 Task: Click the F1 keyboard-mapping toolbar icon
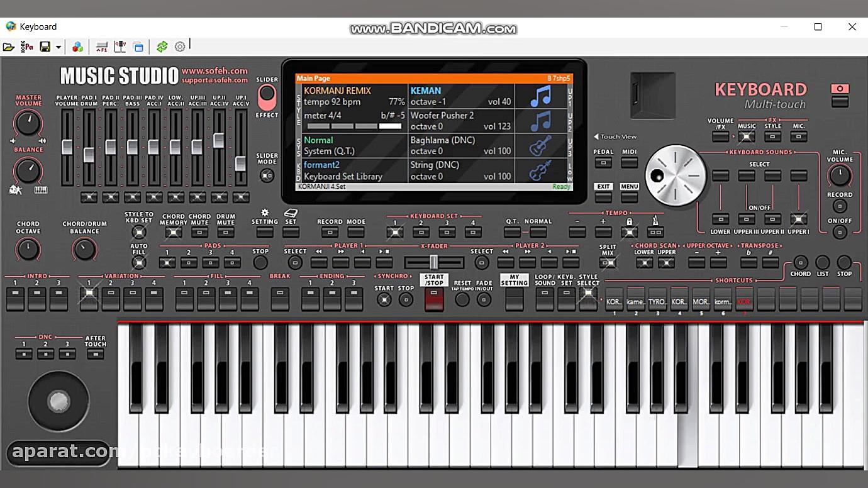[101, 47]
